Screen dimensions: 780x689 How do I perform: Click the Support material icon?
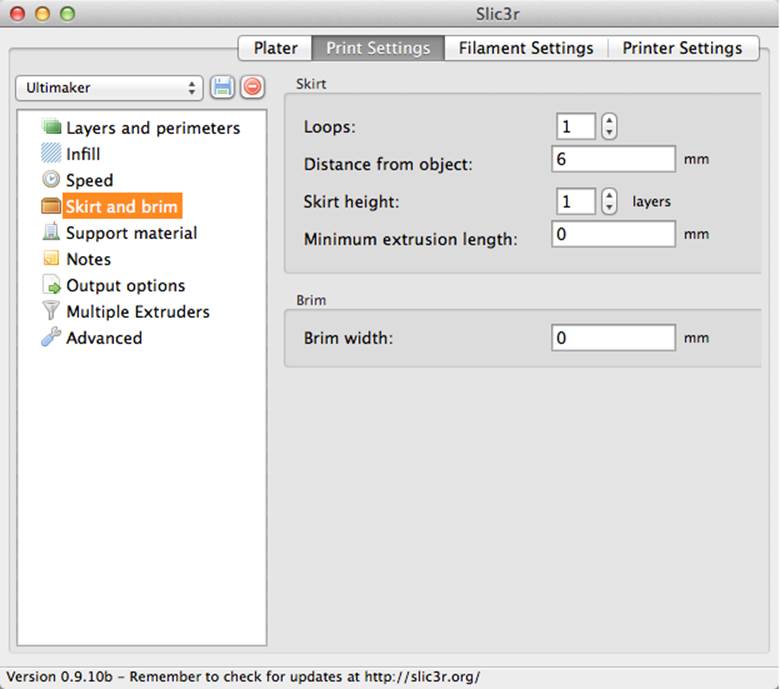51,232
